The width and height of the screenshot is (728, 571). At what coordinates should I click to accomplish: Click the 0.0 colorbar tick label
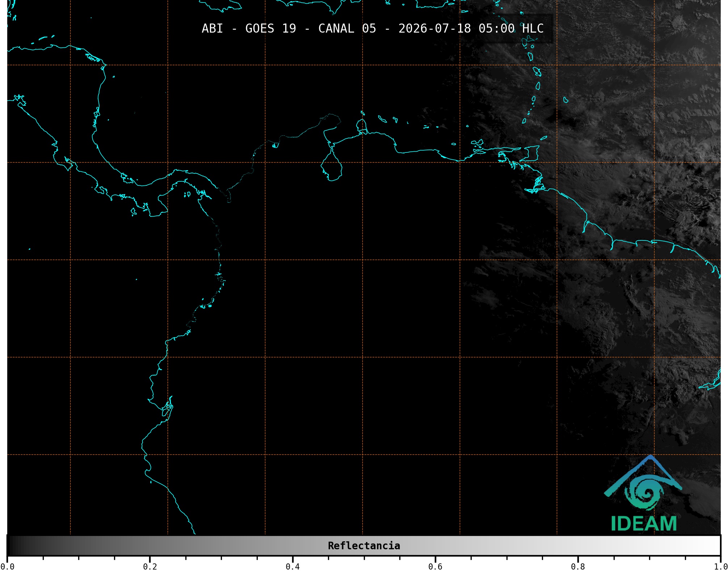[x=7, y=567]
